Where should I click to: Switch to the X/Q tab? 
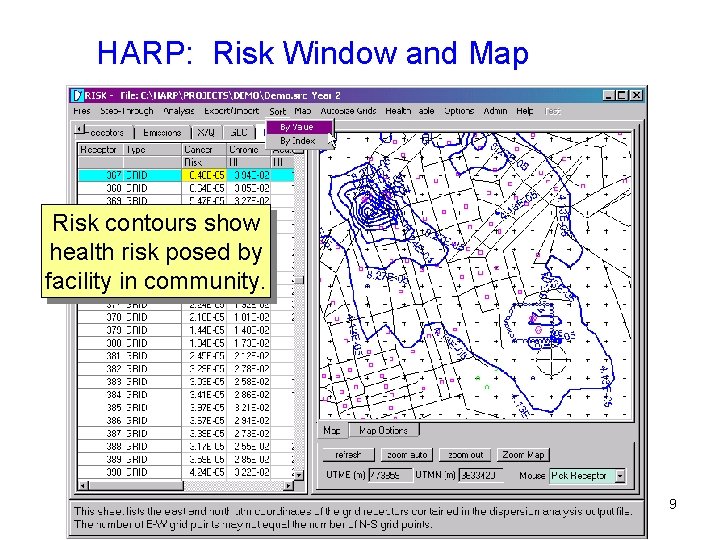coord(206,133)
